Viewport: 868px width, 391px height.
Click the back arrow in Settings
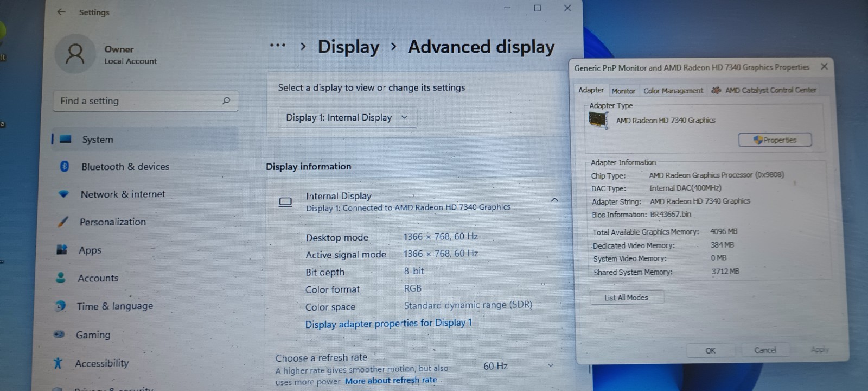(61, 11)
